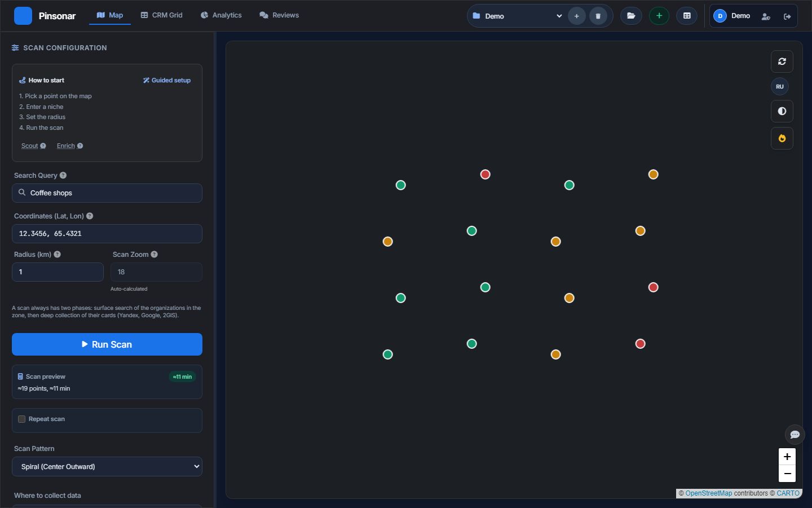Toggle the heatmap fire button
The height and width of the screenshot is (508, 812).
point(782,138)
